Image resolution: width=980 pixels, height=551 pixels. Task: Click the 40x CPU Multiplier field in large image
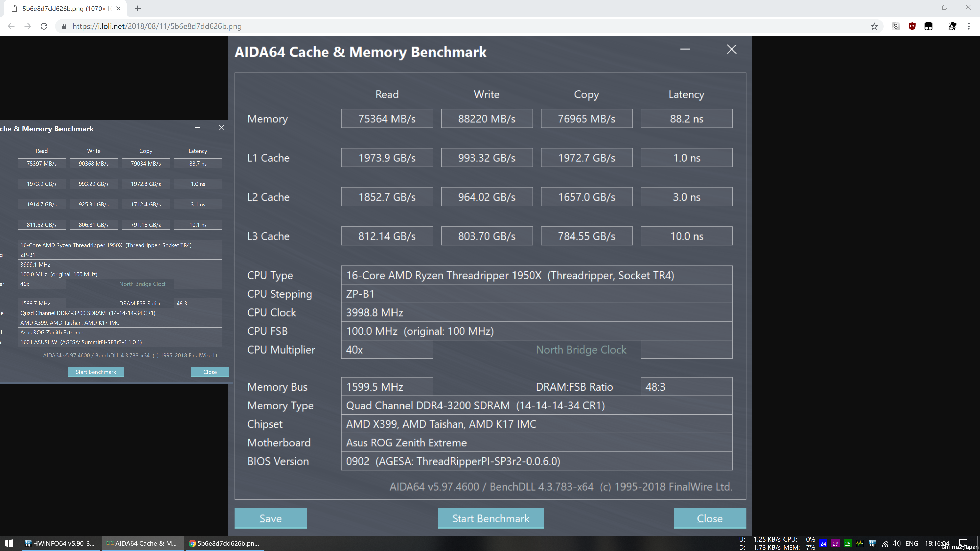point(387,349)
